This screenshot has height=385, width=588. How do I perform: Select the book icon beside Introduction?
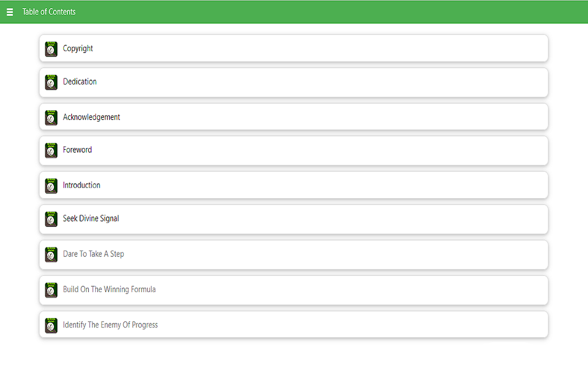tap(51, 186)
